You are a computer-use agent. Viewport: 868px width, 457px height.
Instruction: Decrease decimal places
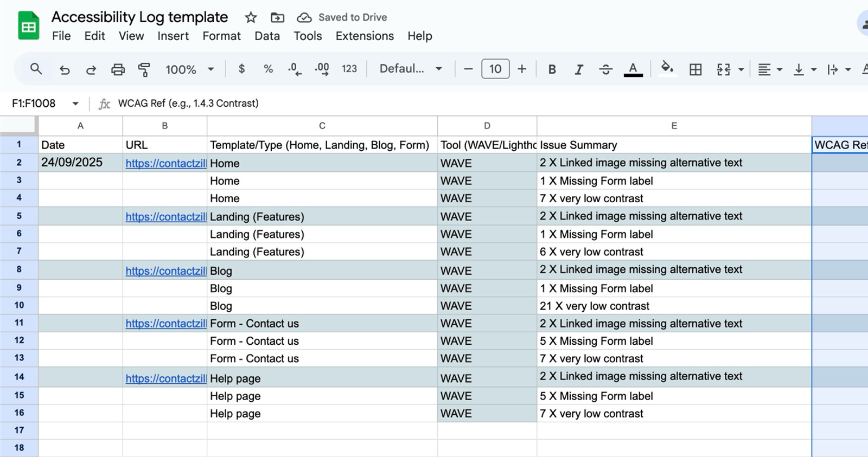[x=295, y=69]
